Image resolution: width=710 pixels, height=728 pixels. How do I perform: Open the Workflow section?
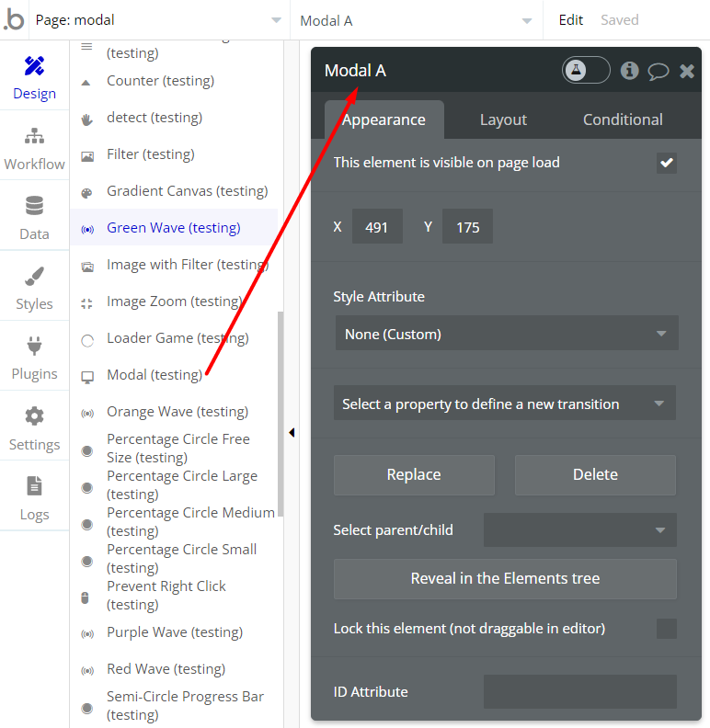(34, 148)
